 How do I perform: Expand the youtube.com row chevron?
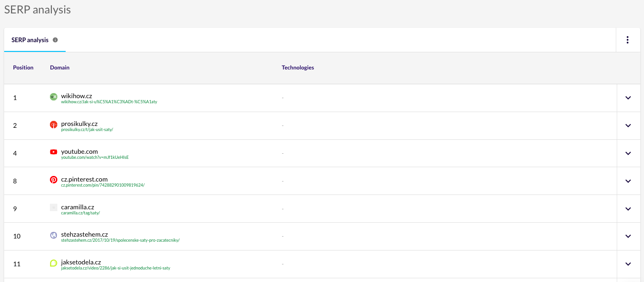(x=628, y=153)
